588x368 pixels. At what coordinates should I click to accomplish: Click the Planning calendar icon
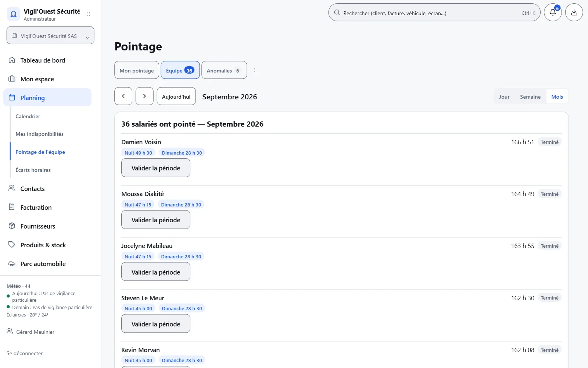[12, 98]
